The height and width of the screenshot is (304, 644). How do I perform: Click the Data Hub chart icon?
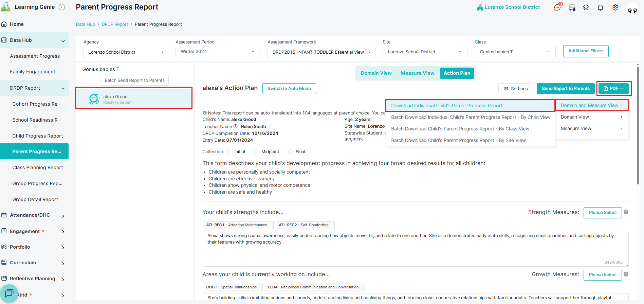coord(4,40)
